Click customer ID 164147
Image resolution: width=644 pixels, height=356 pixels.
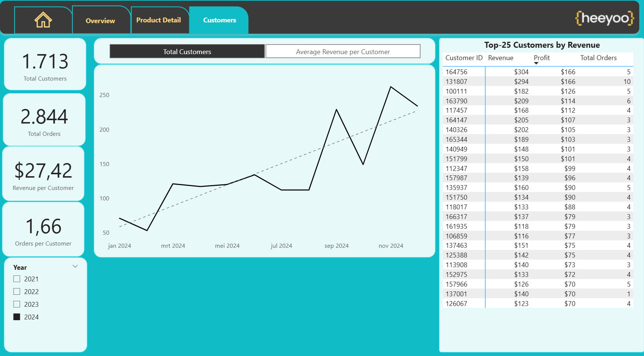[x=456, y=120]
